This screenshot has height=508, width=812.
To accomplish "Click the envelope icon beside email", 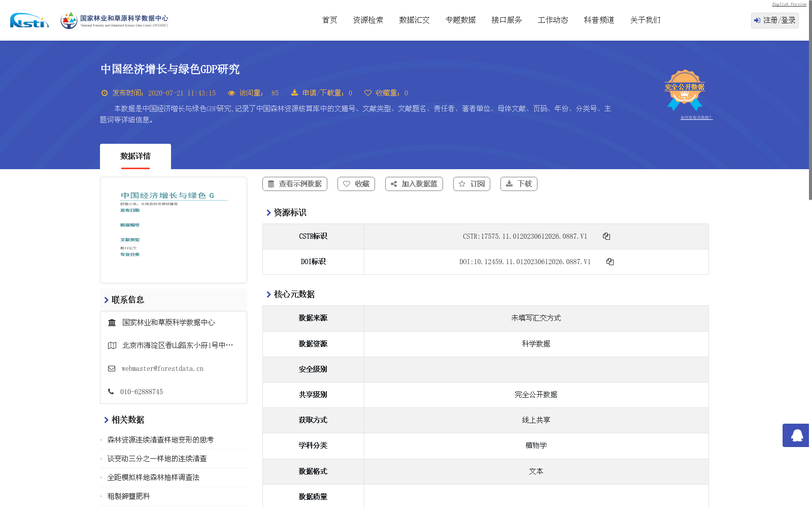I will coord(112,369).
